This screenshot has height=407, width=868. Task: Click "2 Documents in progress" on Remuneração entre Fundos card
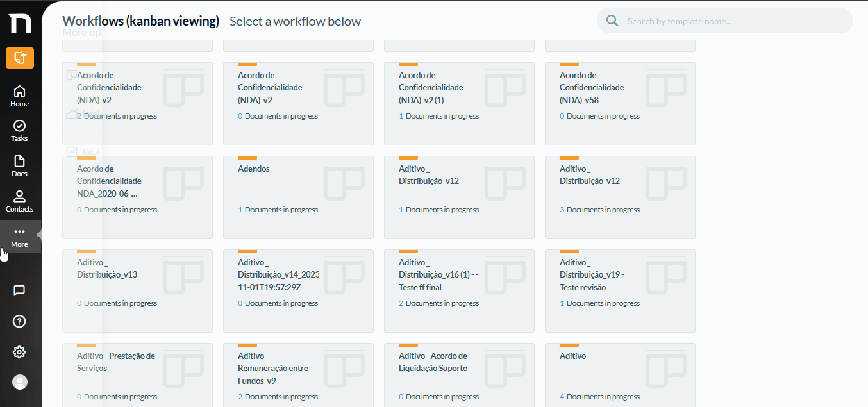click(x=278, y=397)
